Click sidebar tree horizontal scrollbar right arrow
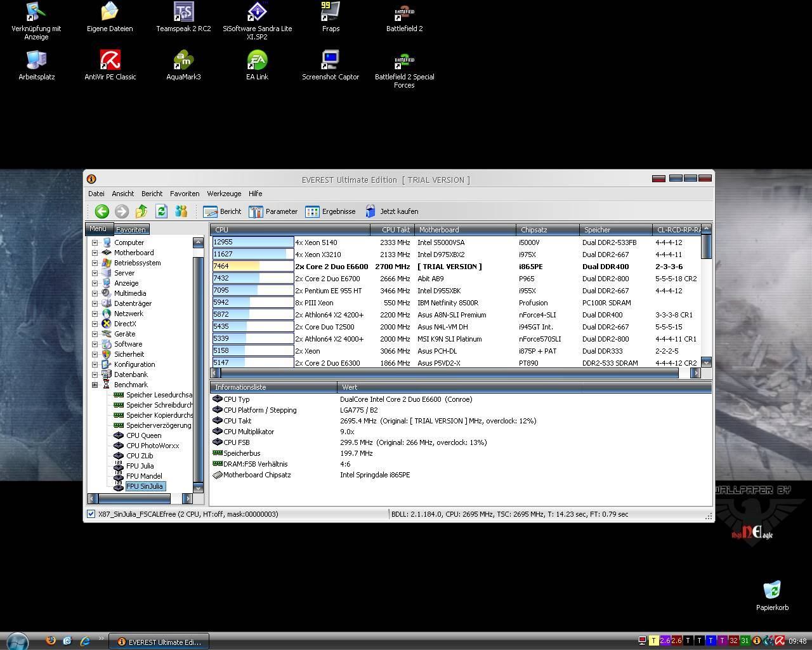The image size is (812, 650). tap(187, 499)
